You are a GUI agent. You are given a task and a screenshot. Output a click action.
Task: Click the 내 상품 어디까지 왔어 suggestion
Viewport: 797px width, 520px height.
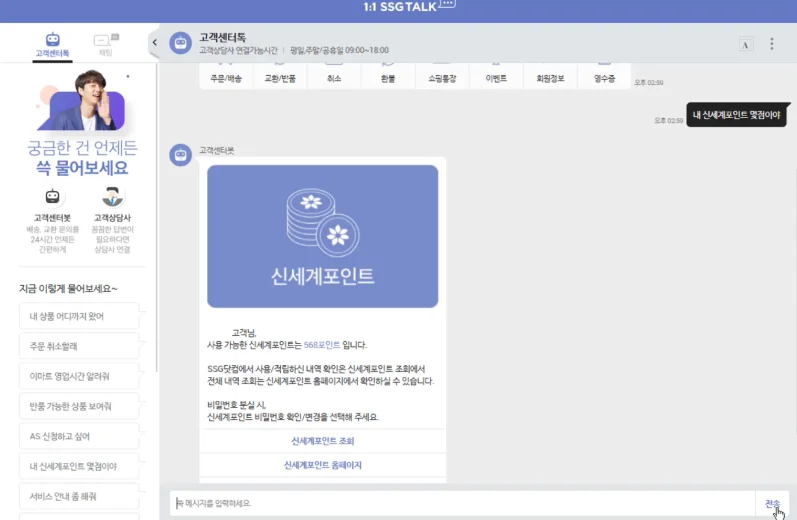click(x=79, y=316)
